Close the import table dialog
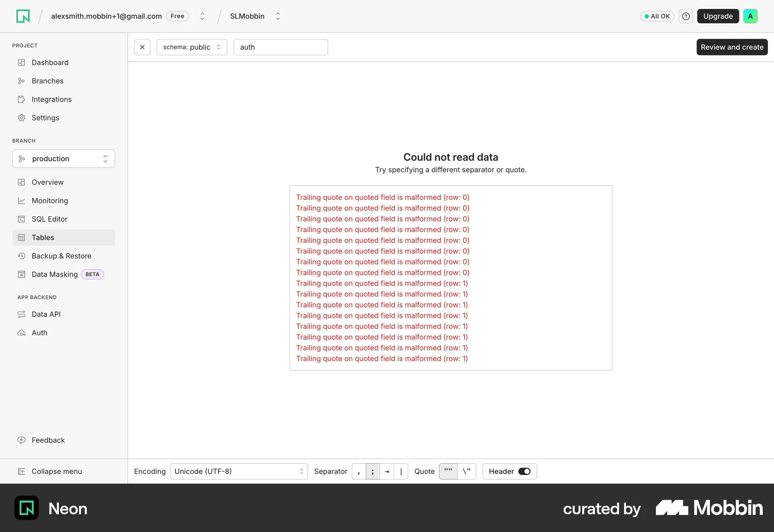The width and height of the screenshot is (774, 532). (142, 47)
